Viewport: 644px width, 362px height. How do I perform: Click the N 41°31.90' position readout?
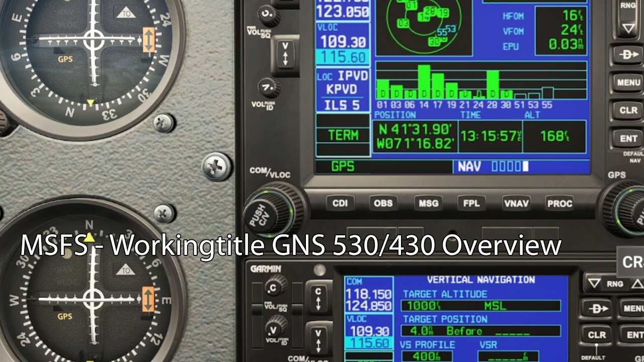click(415, 129)
